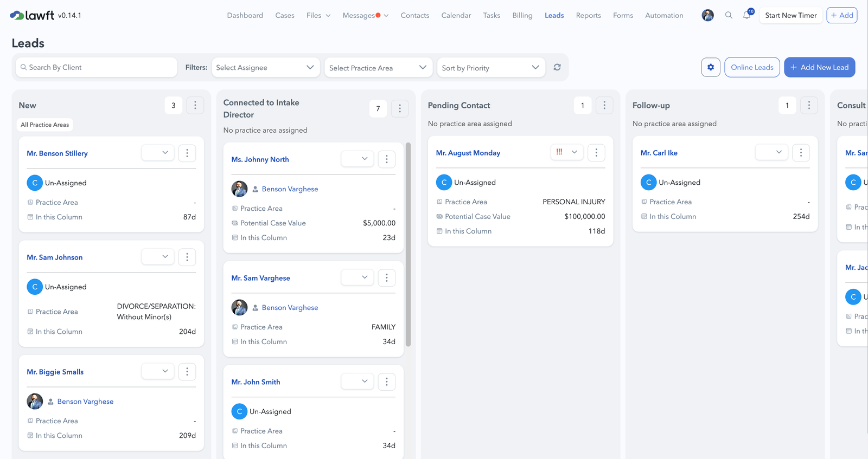Expand priority dropdown on Sam Johnson card

point(158,257)
